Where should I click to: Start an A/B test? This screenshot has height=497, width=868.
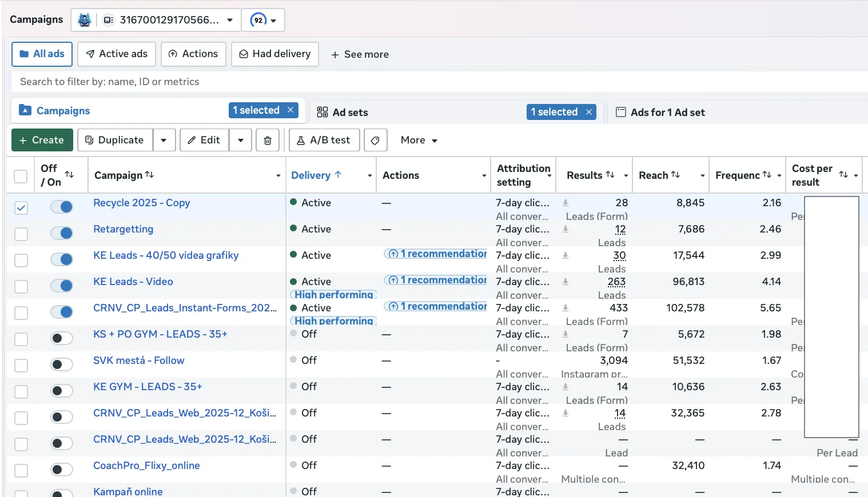[x=324, y=140]
